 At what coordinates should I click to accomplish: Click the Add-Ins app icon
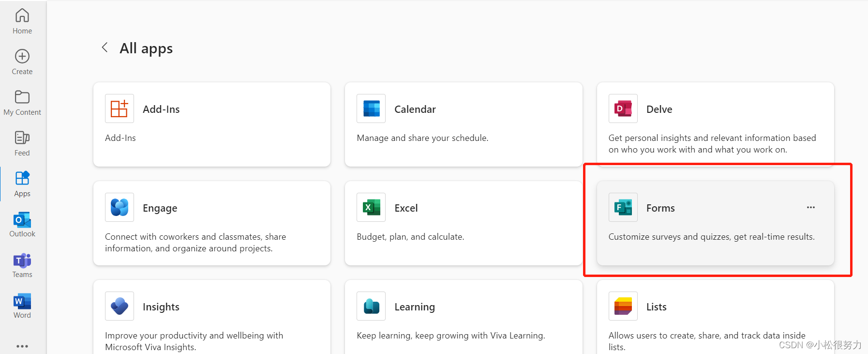(120, 108)
